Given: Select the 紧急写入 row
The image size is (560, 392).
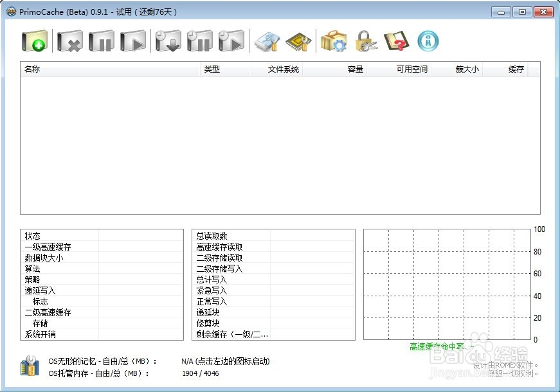Looking at the screenshot, I should tap(274, 290).
